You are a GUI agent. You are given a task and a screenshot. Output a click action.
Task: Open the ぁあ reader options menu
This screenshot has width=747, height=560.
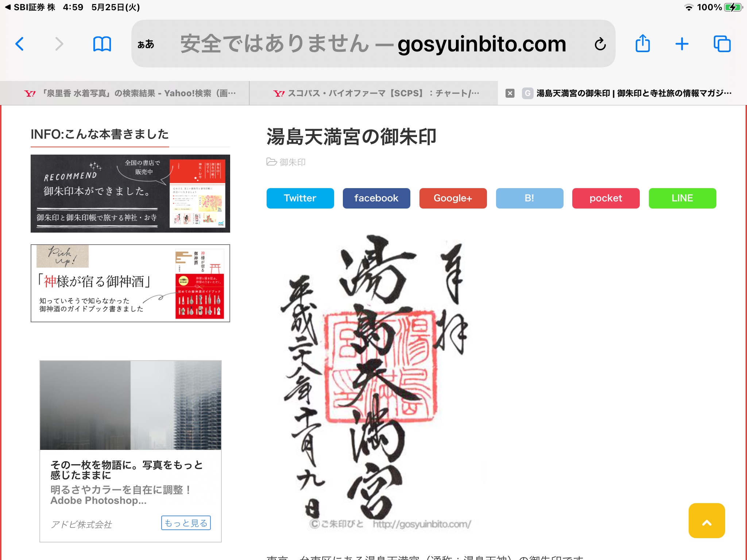(146, 44)
